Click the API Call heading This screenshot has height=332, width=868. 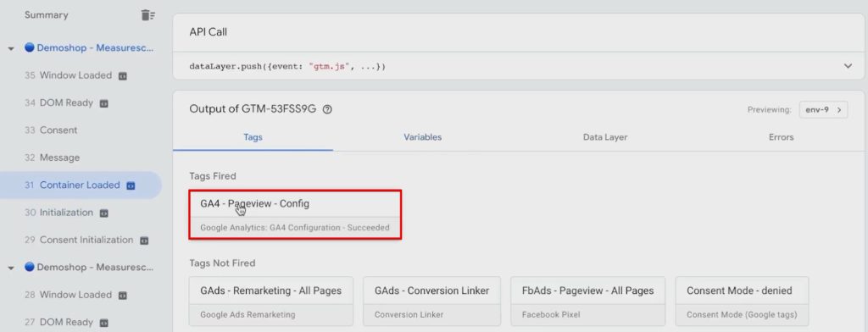coord(209,32)
